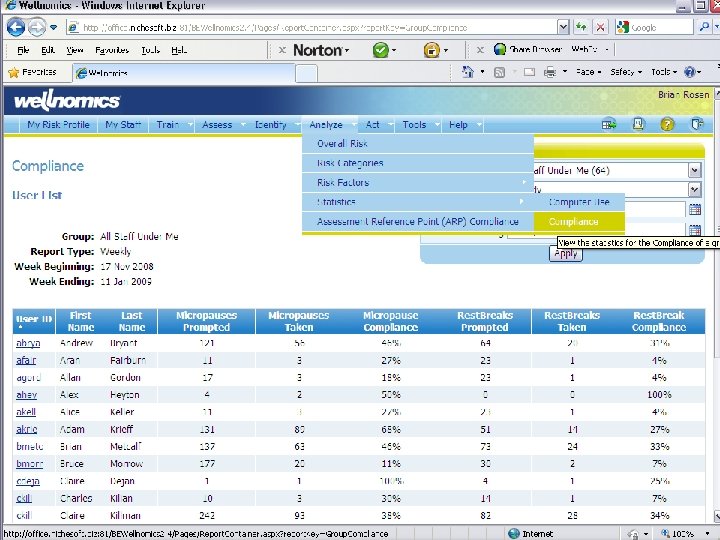This screenshot has width=720, height=540.
Task: Open the zoom level 100% dropdown
Action: pos(706,534)
